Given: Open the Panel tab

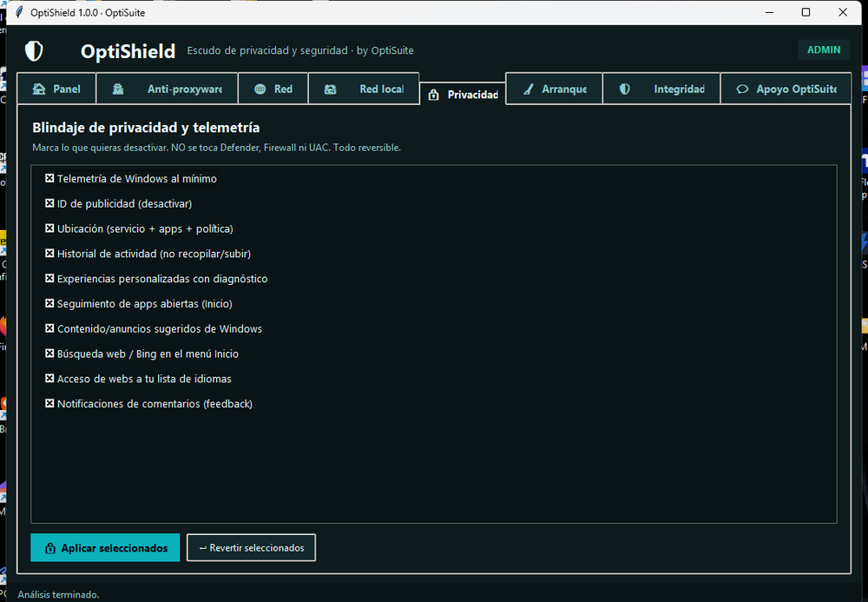Looking at the screenshot, I should click(56, 89).
